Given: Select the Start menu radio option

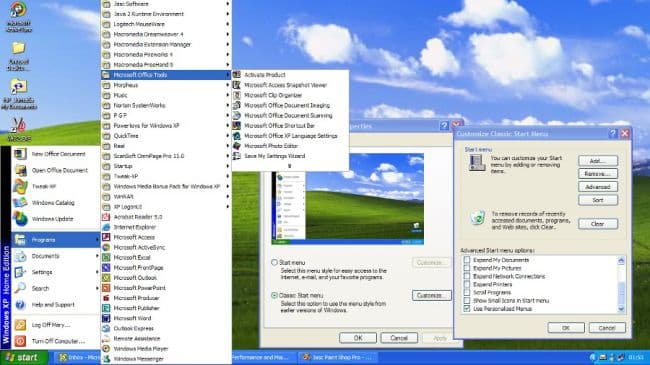Looking at the screenshot, I should click(x=274, y=263).
